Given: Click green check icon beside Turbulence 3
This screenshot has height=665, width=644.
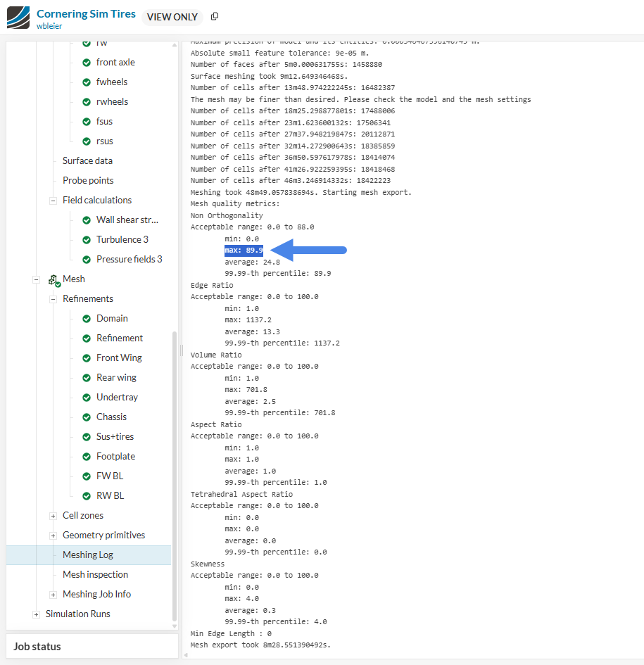Looking at the screenshot, I should click(x=87, y=240).
